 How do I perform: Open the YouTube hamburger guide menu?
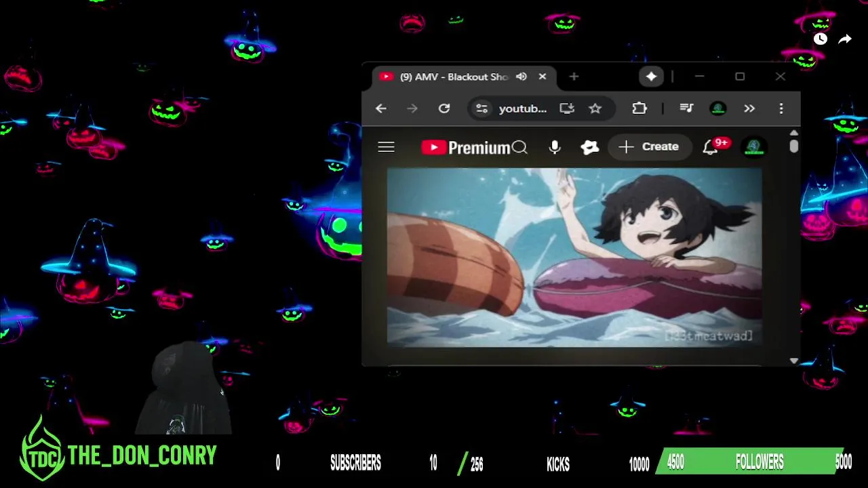pyautogui.click(x=386, y=147)
